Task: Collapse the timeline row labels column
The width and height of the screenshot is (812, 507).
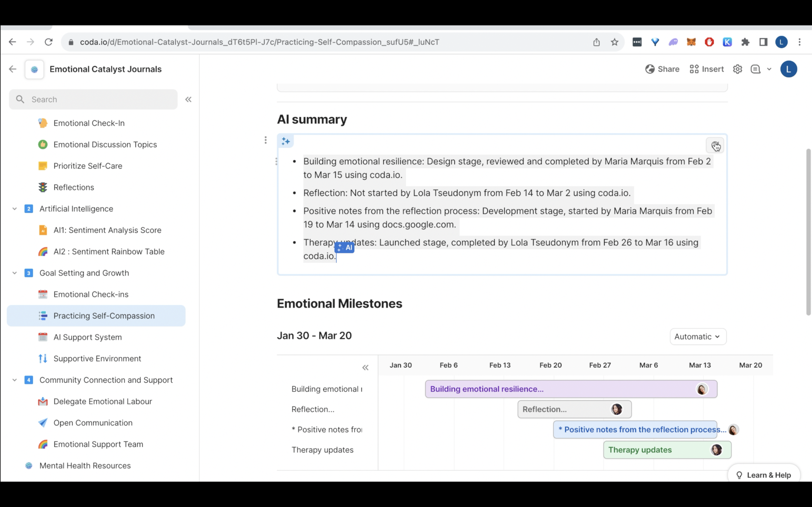Action: [365, 368]
